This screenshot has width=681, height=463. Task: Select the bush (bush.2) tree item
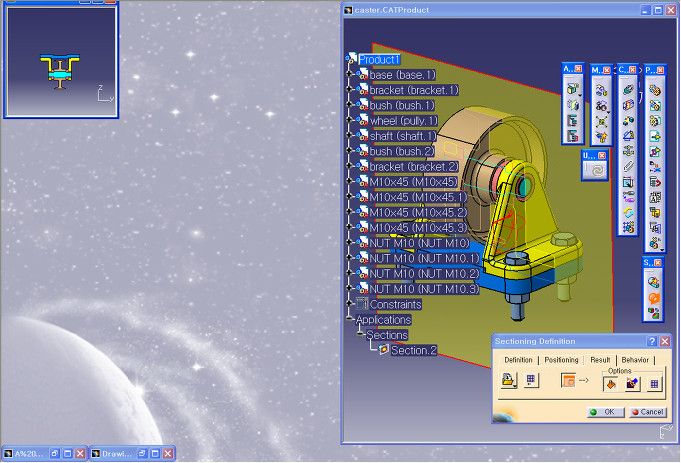point(402,151)
